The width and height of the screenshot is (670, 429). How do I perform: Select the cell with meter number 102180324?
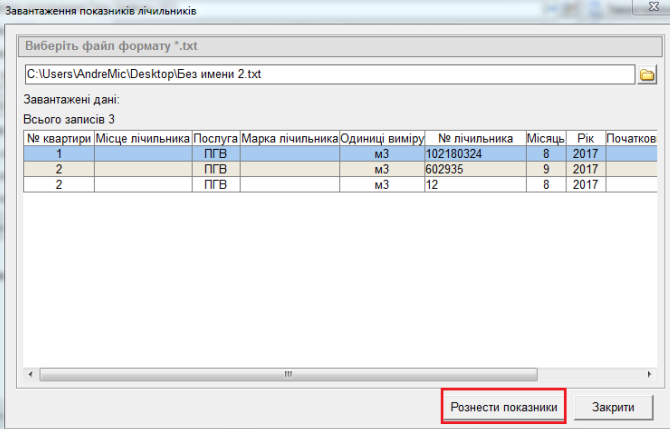(x=474, y=155)
